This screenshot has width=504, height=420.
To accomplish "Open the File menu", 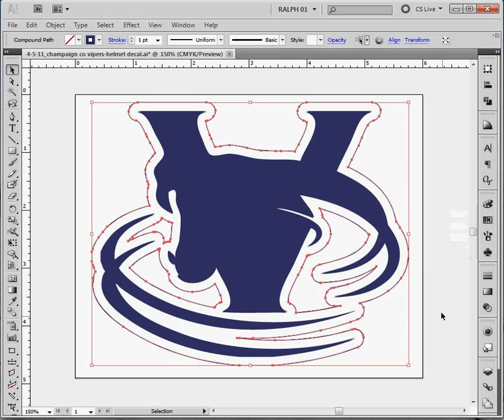I will click(x=12, y=25).
